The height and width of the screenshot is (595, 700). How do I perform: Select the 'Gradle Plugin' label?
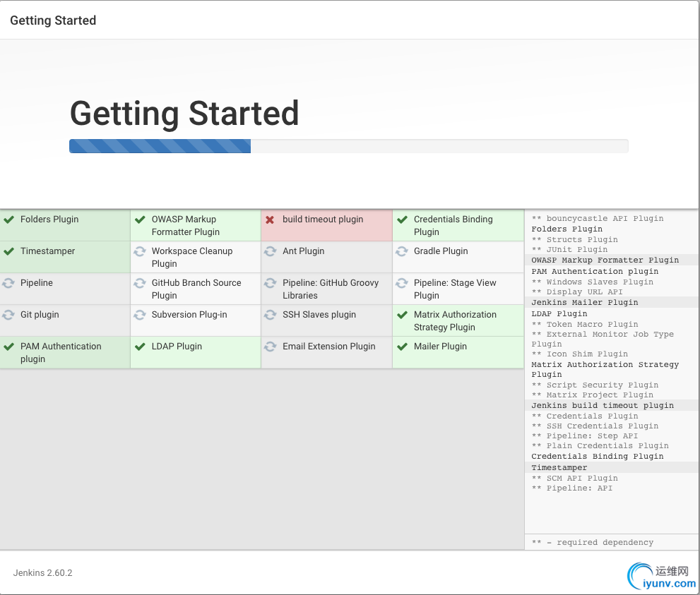(x=441, y=251)
